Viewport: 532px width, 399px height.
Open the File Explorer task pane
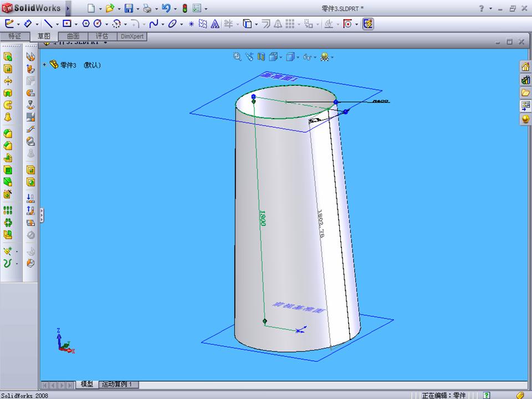(x=525, y=93)
